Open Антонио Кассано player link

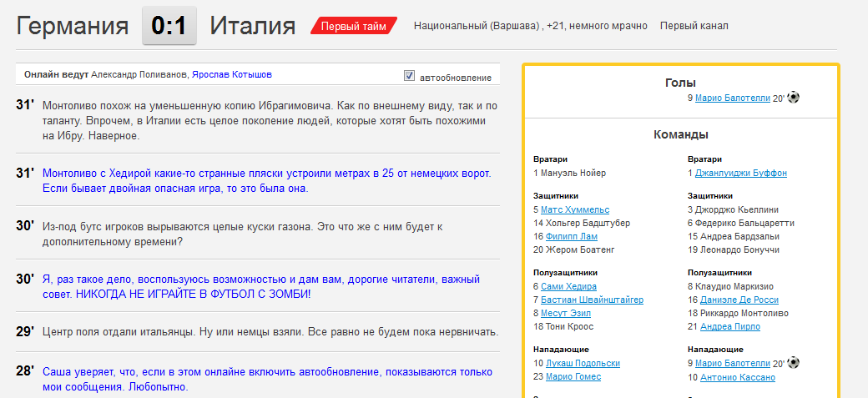[737, 377]
